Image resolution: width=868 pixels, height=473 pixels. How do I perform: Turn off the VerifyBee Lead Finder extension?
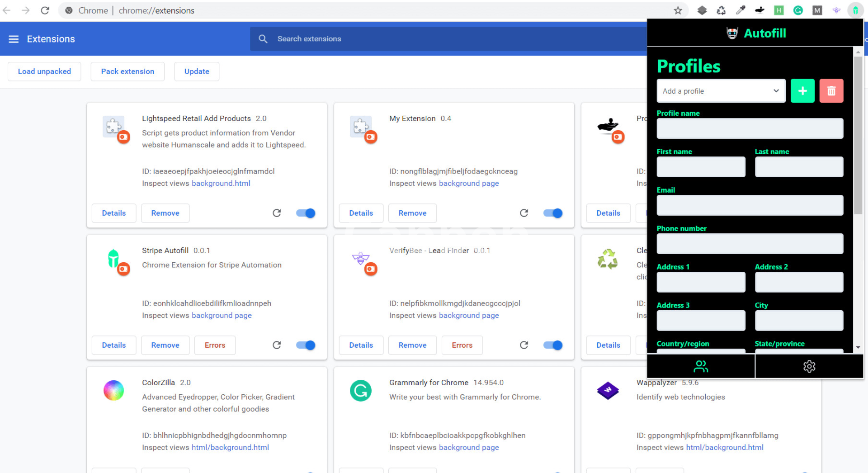click(x=552, y=345)
